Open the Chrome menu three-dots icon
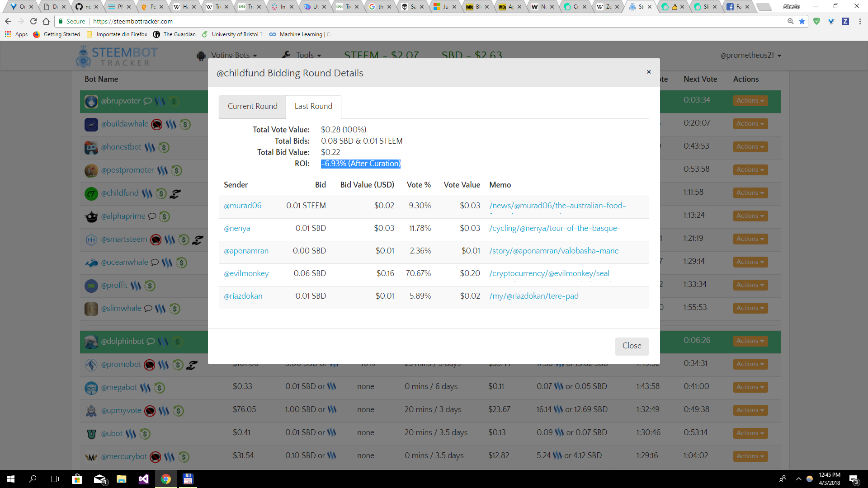The image size is (868, 488). point(860,21)
